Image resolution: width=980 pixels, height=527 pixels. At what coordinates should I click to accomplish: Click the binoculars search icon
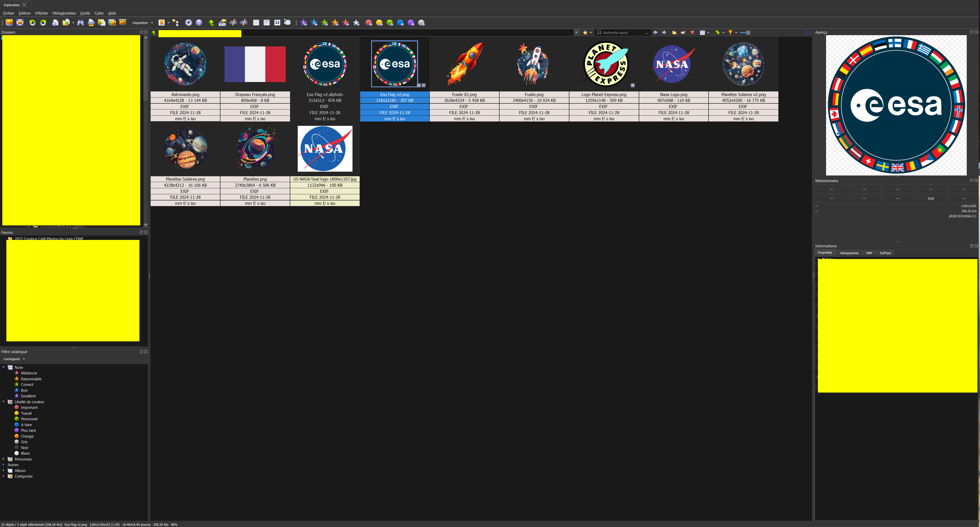[80, 23]
